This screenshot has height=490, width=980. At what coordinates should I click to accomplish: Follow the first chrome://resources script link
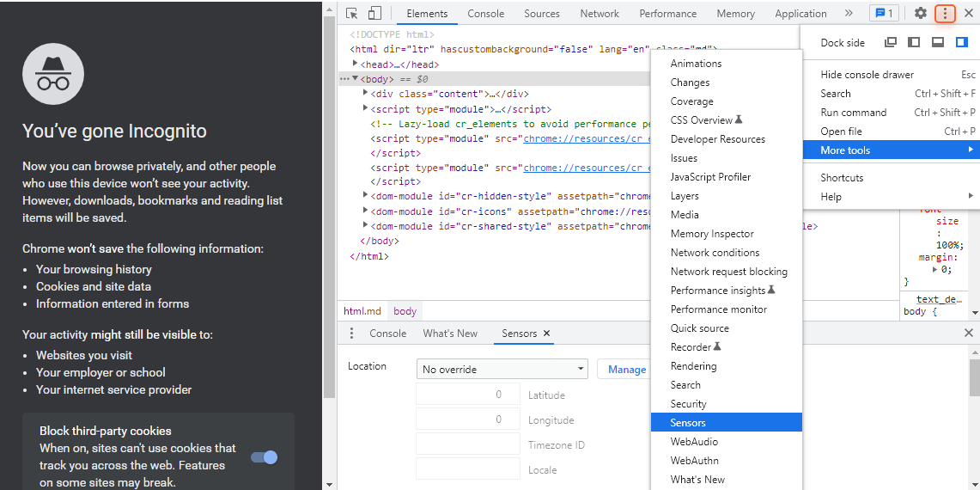[587, 138]
